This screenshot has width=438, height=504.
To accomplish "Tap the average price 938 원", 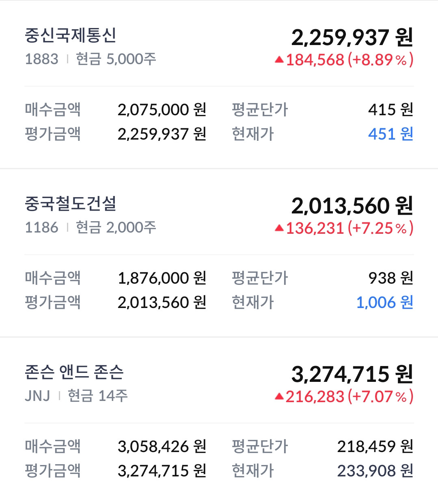I will [x=391, y=278].
